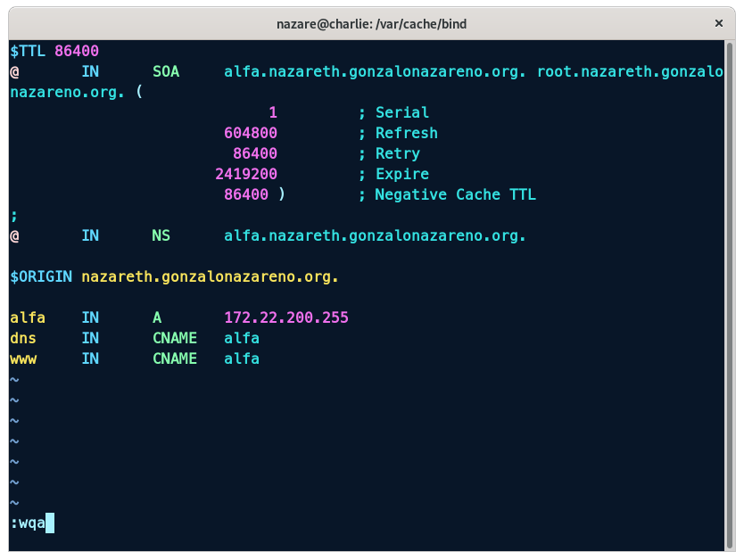The width and height of the screenshot is (744, 560).
Task: Click the $TTL directive on first line
Action: pos(28,52)
